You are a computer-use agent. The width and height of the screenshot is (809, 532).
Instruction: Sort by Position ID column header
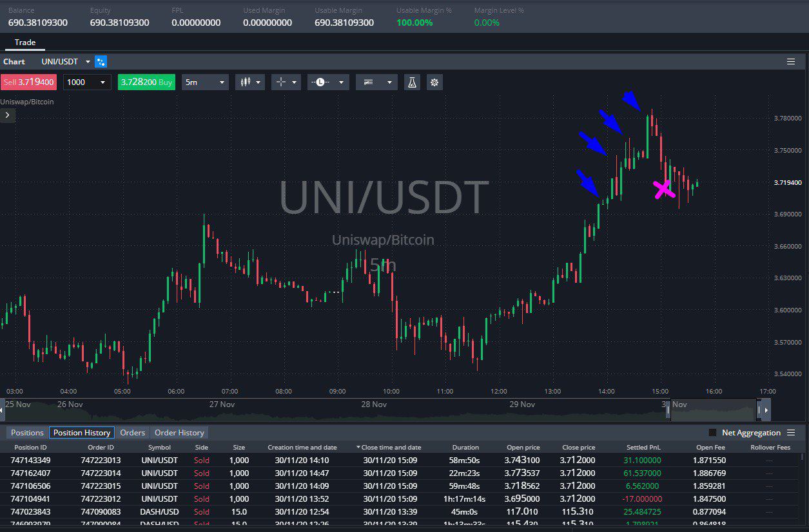pos(30,448)
